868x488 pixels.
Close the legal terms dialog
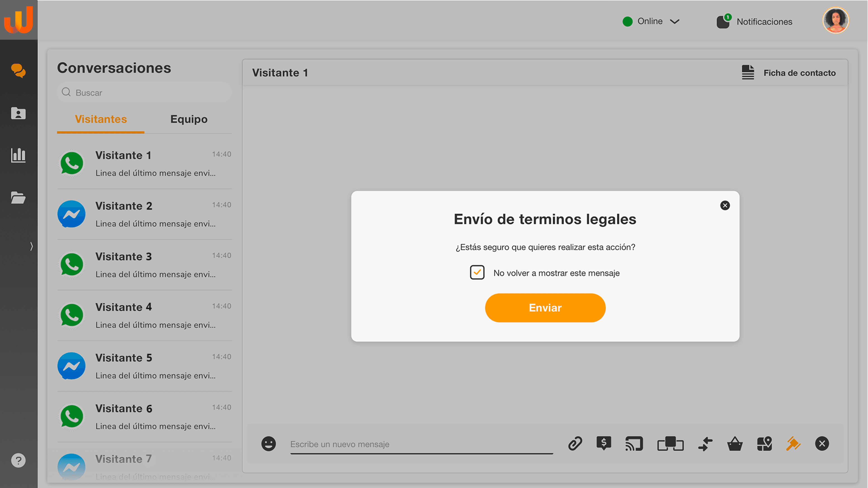[x=725, y=205]
